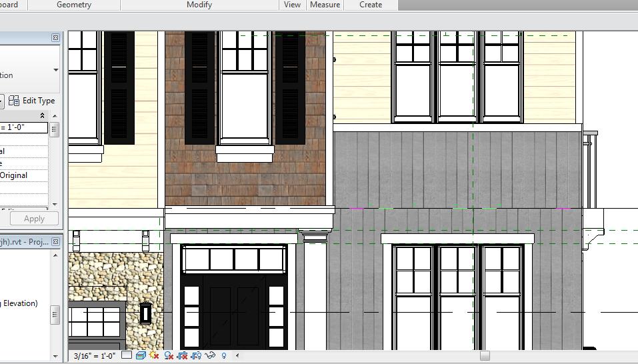Select the wall lantern beside the stone wall
Screen dimensions: 638x364
pos(145,313)
